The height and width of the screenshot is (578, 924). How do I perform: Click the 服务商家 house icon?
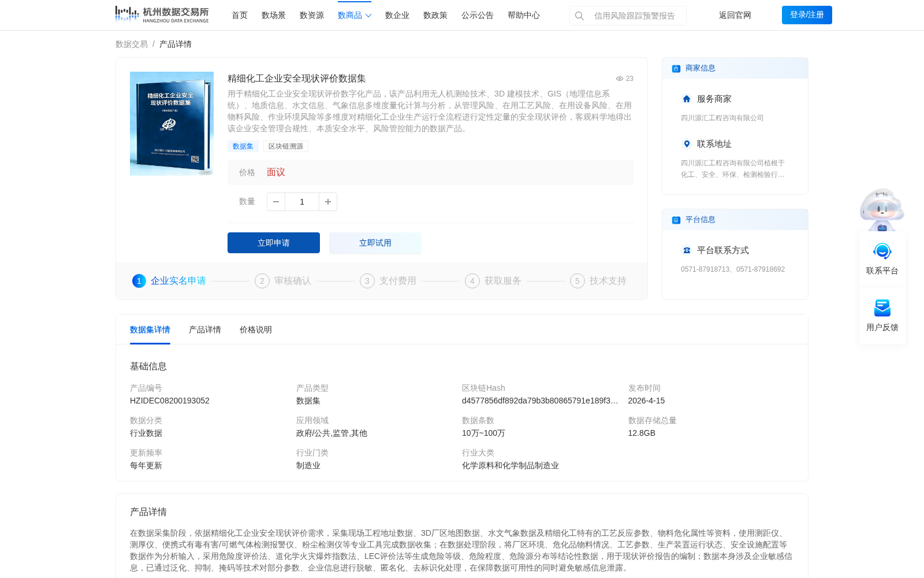click(x=687, y=99)
